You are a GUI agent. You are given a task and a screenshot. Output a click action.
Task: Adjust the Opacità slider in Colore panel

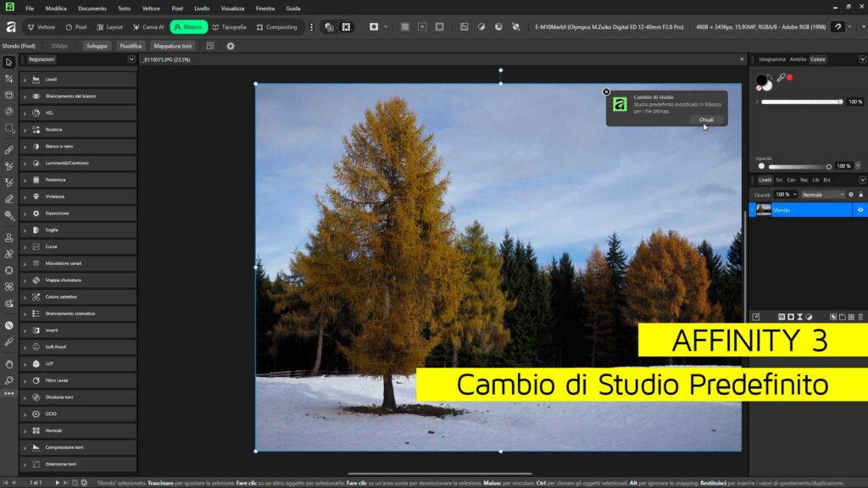point(795,166)
